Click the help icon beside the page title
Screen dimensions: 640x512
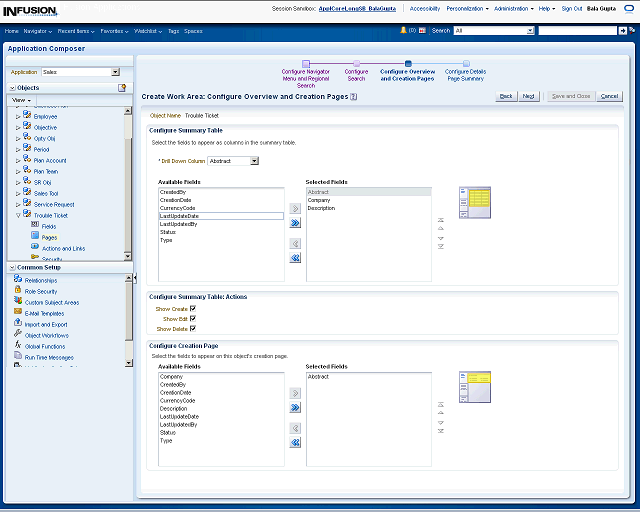coord(354,97)
